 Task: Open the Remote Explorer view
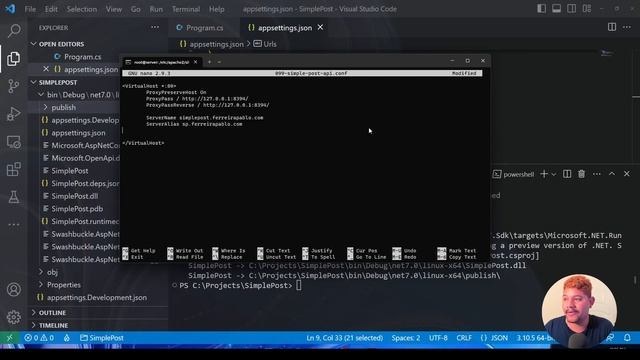[13, 142]
